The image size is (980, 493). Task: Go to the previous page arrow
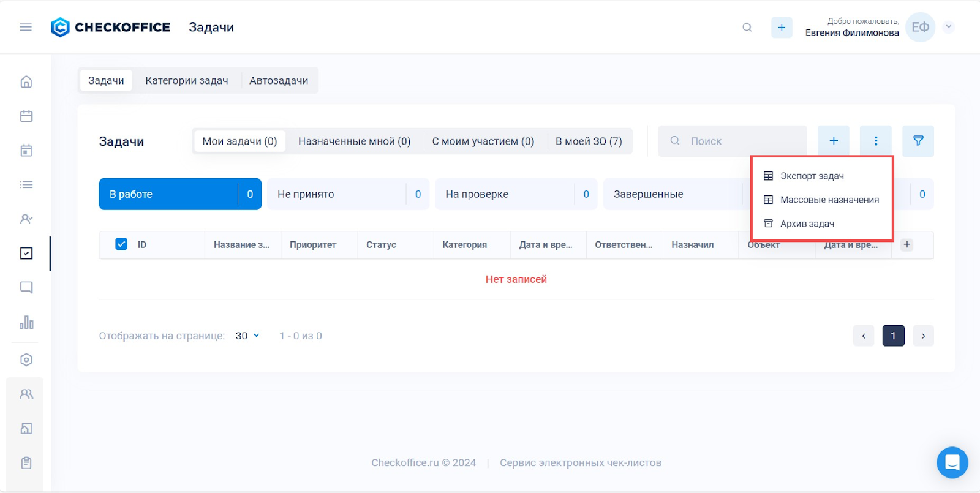pos(864,336)
